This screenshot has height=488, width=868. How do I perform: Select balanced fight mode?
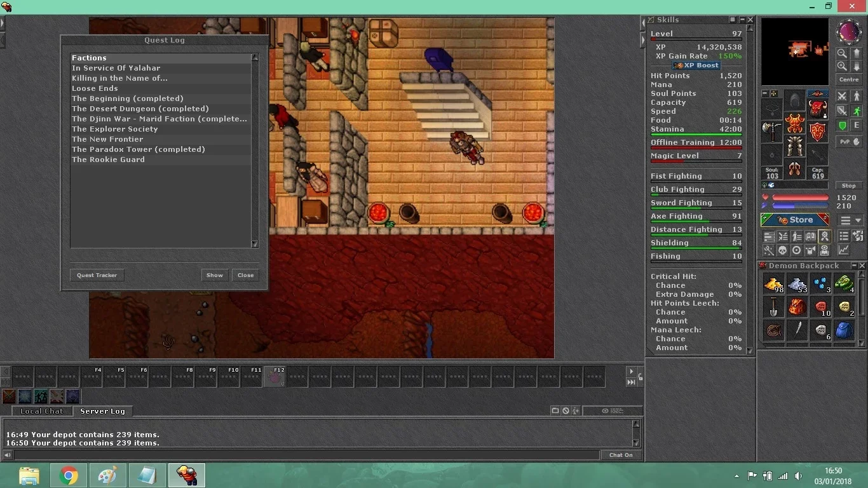point(842,111)
